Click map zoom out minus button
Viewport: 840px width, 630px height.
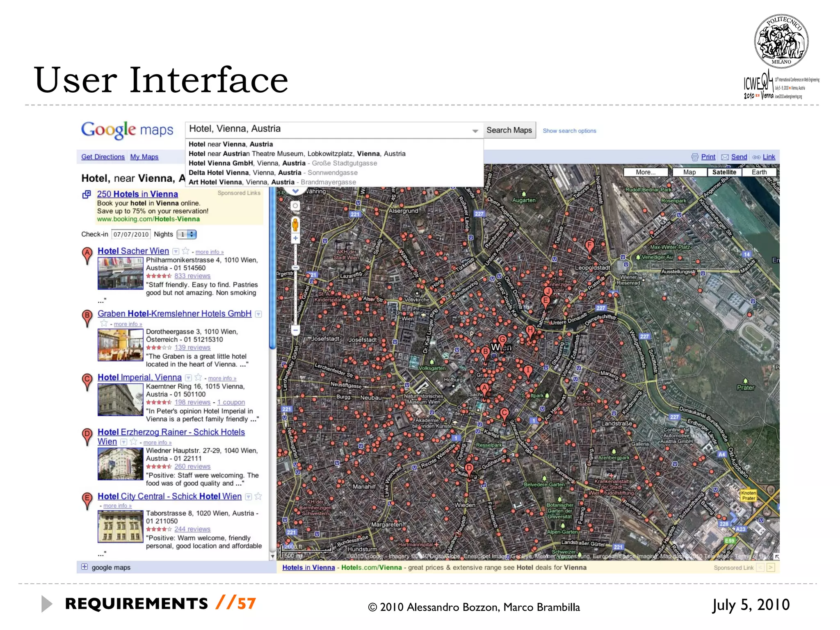pyautogui.click(x=295, y=330)
